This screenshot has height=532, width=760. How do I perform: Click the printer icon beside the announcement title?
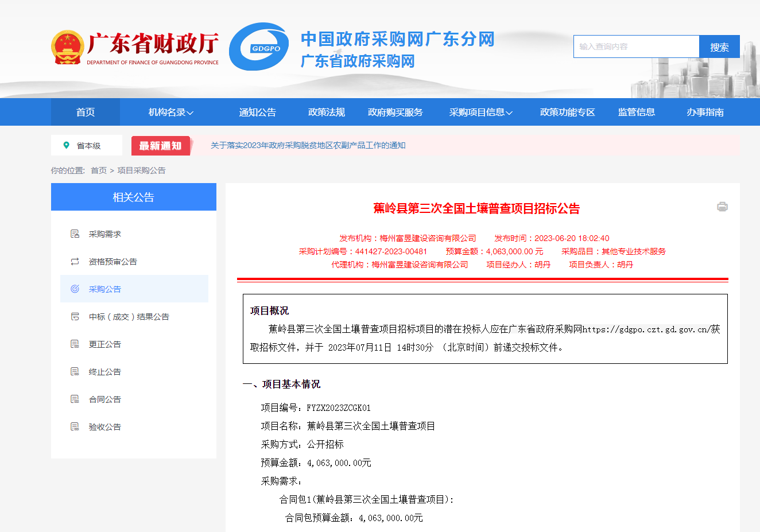pyautogui.click(x=723, y=207)
